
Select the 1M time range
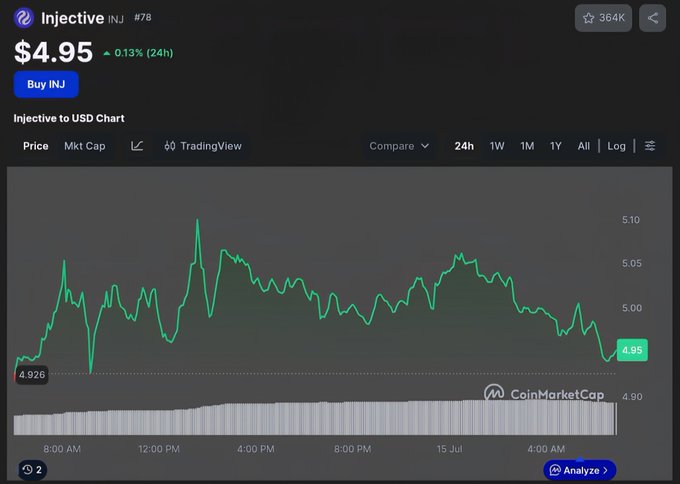[527, 146]
